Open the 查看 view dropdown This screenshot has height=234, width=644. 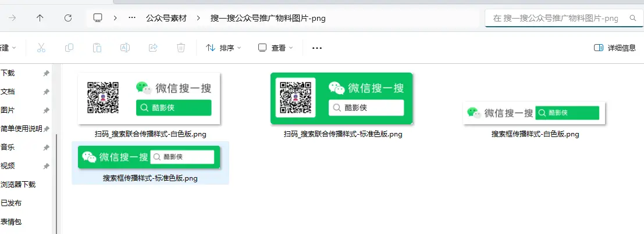click(x=276, y=48)
